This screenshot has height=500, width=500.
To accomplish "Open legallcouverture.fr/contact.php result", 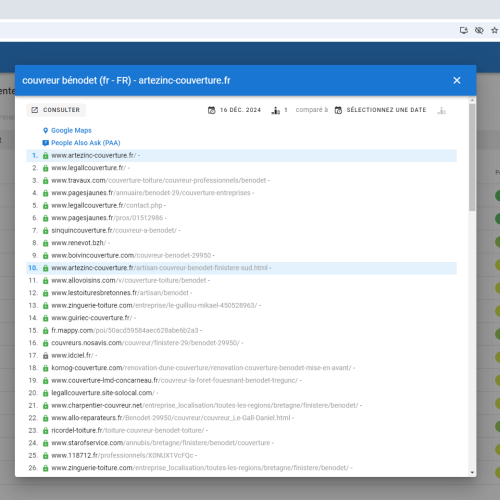I will click(107, 205).
